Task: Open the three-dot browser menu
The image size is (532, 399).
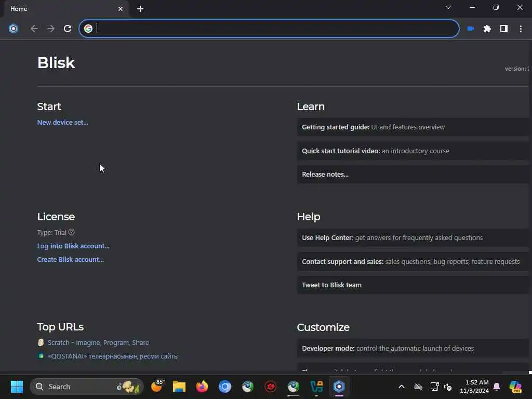Action: (521, 29)
